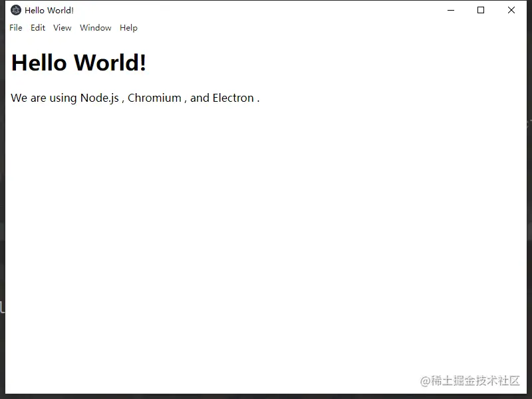Open the File menu
Screen dimensions: 532x399
[16, 28]
